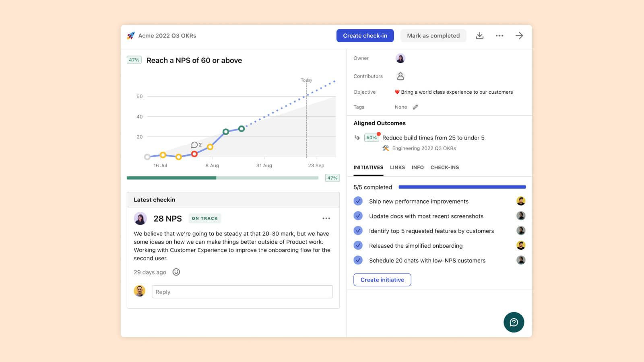Click the right arrow to go next
This screenshot has width=644, height=362.
pos(519,36)
